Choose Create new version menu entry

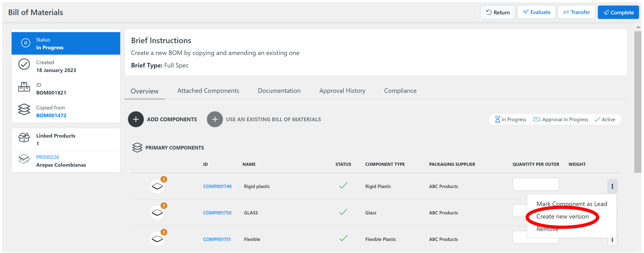pos(562,216)
